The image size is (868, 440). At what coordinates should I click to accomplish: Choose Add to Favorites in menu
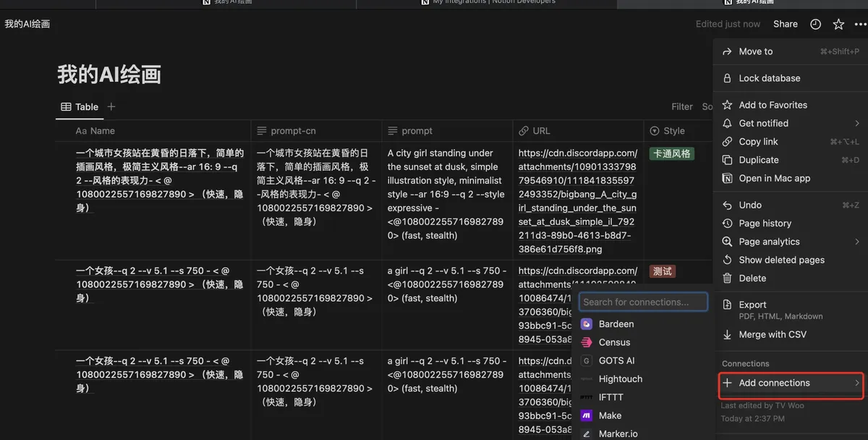[x=773, y=105]
